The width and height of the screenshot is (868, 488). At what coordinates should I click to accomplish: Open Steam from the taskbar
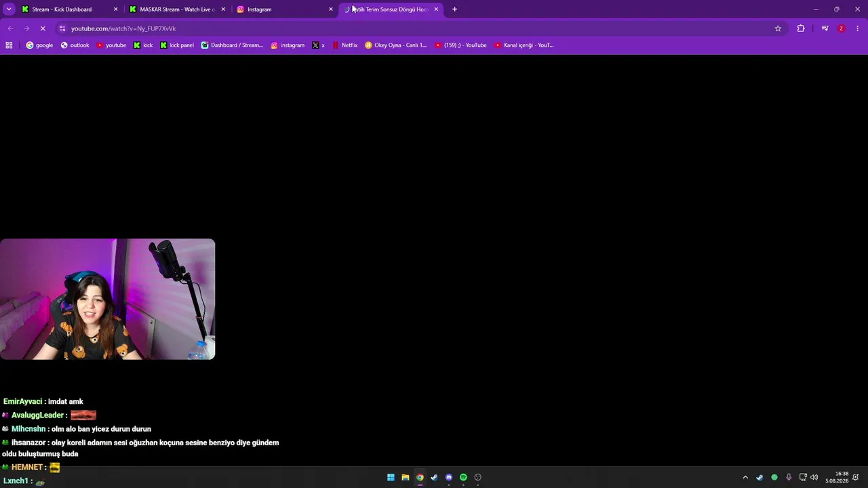tap(434, 477)
